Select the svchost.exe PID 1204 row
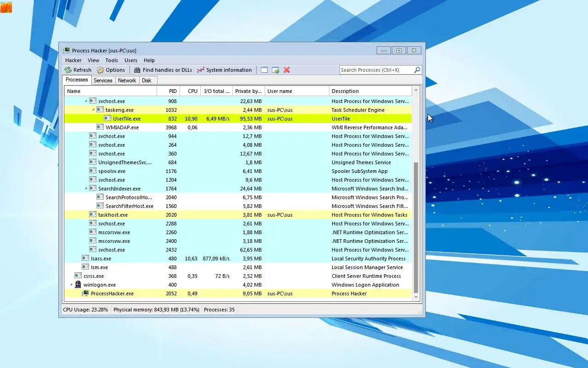Image resolution: width=588 pixels, height=368 pixels. pyautogui.click(x=238, y=180)
